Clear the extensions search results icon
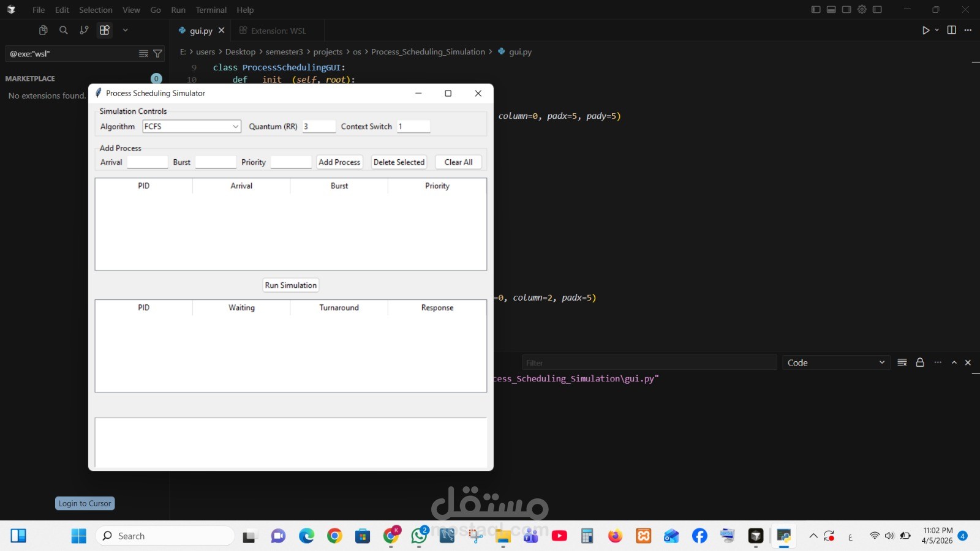Screen dimensions: 980x551 tap(143, 54)
